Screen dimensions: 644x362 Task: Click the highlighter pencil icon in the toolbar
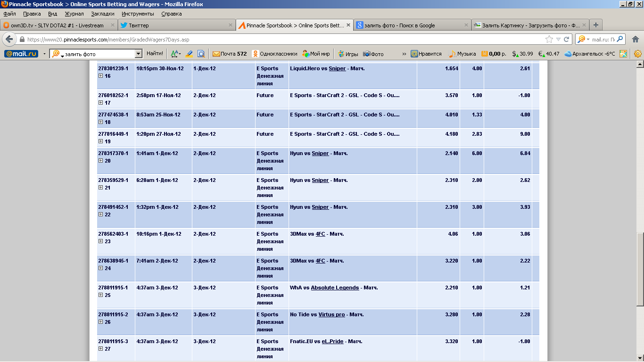click(x=190, y=54)
